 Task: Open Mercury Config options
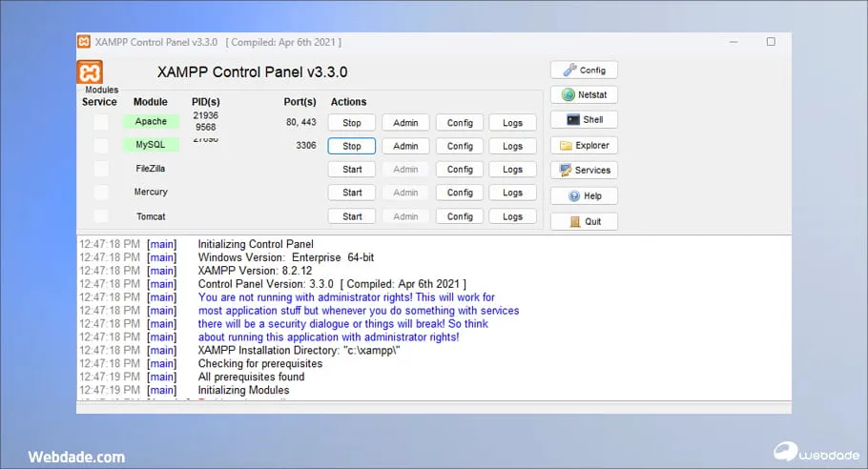460,193
